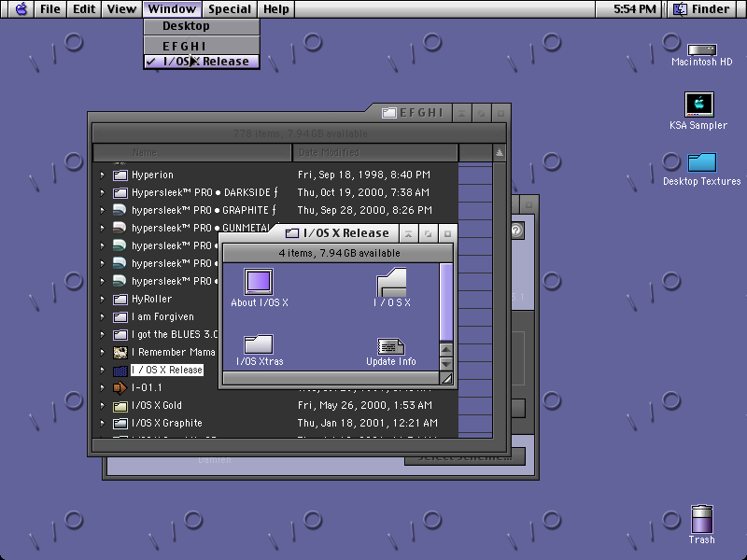Close the open Window menu
This screenshot has width=747, height=560.
(x=172, y=8)
